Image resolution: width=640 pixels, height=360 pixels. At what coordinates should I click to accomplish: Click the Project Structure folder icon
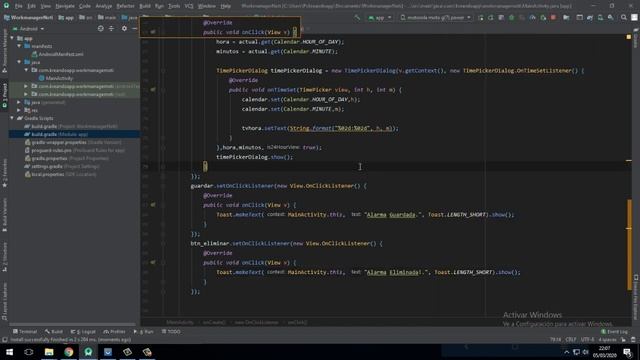pyautogui.click(x=566, y=18)
